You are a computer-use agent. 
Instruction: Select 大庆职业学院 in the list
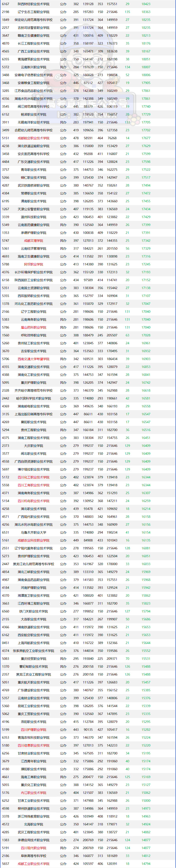[x=33, y=446]
